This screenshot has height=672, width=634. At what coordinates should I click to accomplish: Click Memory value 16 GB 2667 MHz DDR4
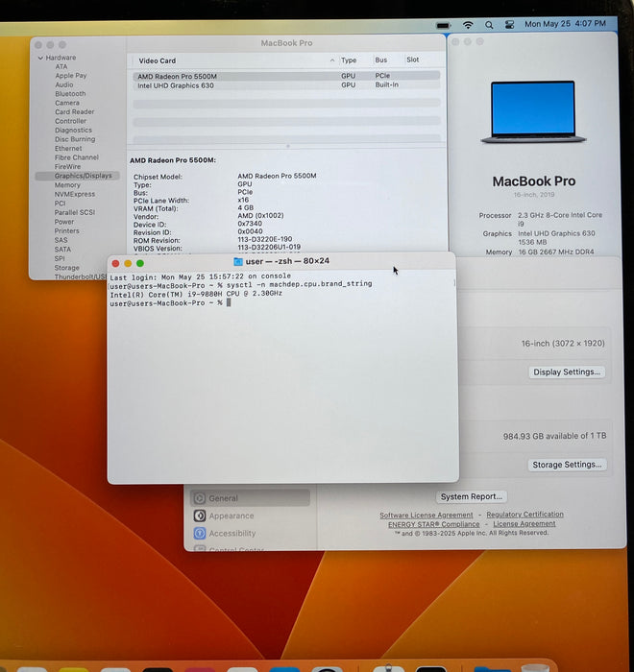(x=556, y=252)
